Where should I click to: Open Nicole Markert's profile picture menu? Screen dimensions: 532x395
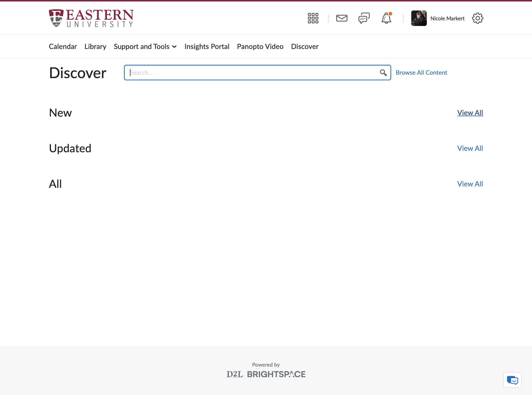pyautogui.click(x=419, y=18)
